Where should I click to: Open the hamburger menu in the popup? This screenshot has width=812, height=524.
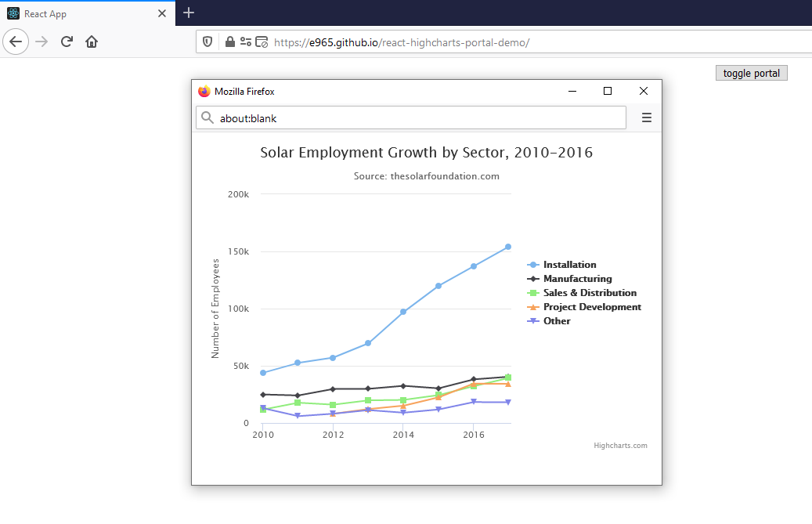tap(647, 117)
